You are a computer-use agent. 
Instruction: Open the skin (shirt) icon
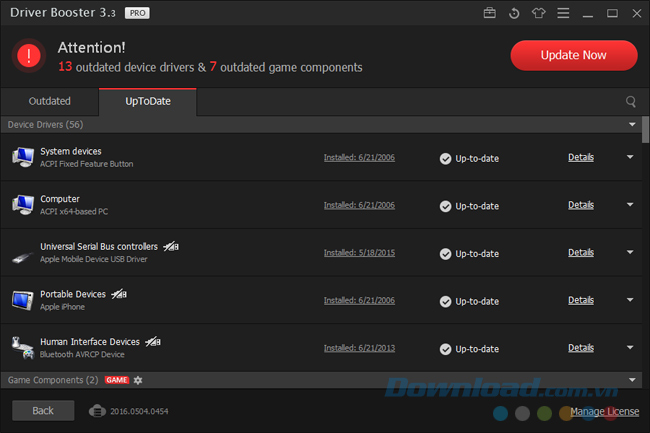coord(538,13)
